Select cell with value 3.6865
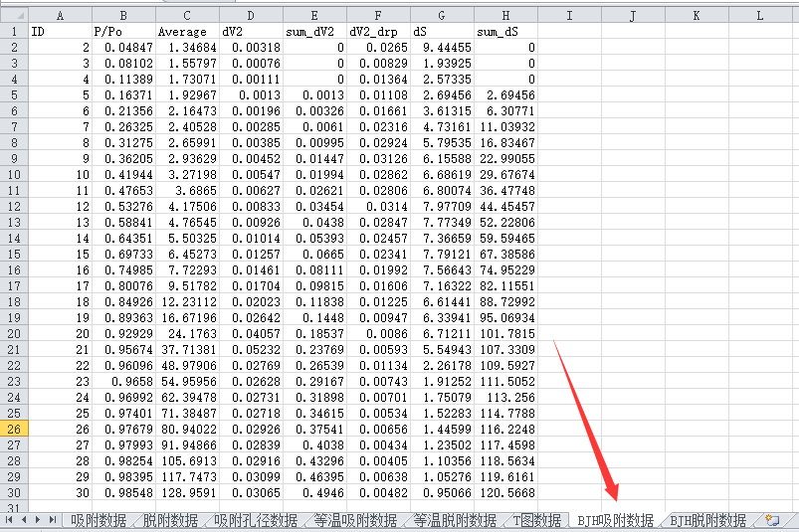Viewport: 799px width, 532px height. (x=187, y=190)
